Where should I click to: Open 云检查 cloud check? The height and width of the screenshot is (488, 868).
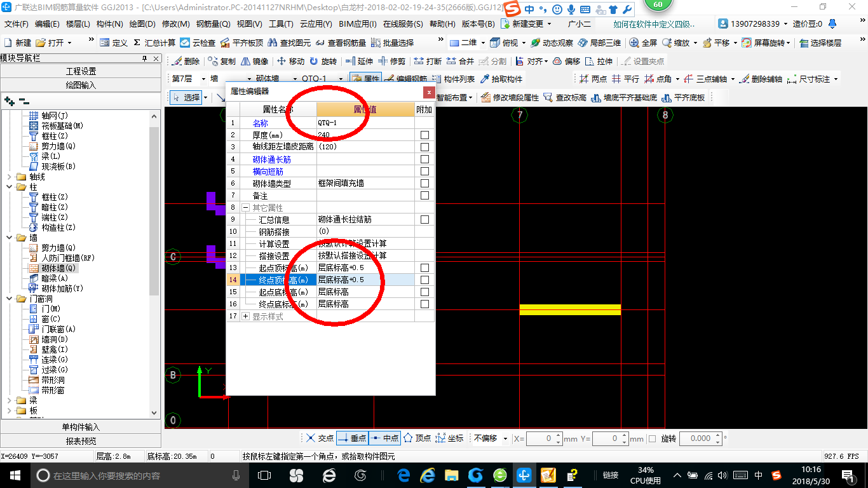coord(198,43)
